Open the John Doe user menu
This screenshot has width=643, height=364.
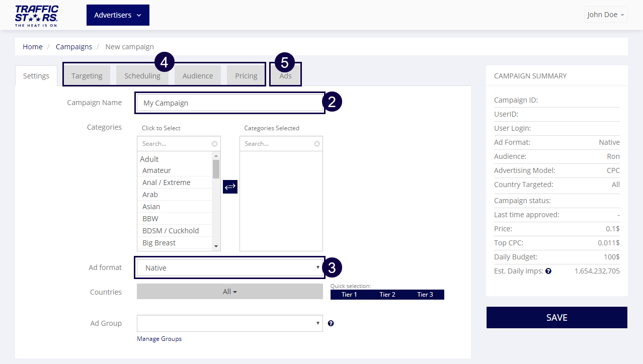(606, 15)
